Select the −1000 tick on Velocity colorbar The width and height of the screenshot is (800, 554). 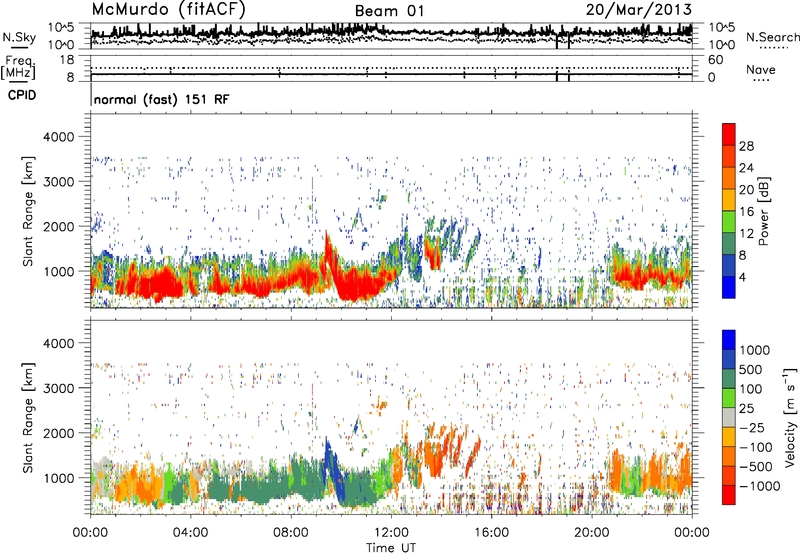(x=759, y=486)
